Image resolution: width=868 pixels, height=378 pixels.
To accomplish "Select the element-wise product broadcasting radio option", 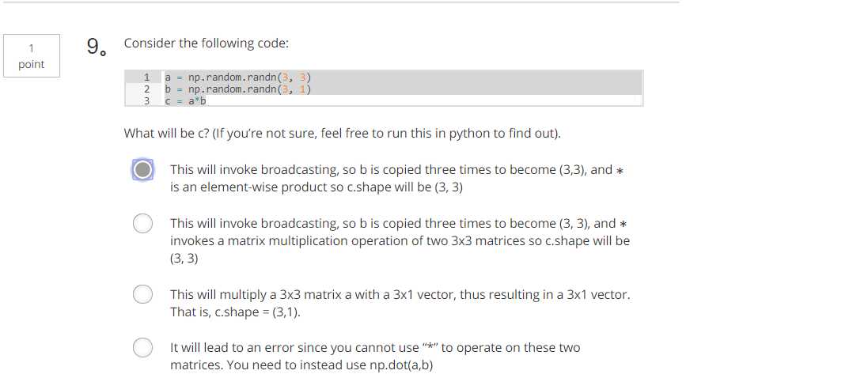I will pos(143,170).
